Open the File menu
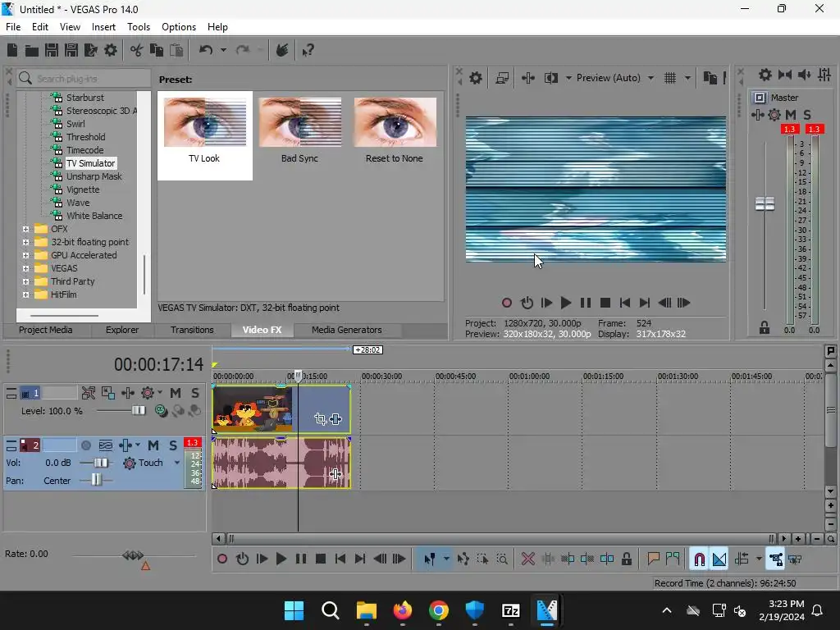The image size is (840, 630). (13, 27)
